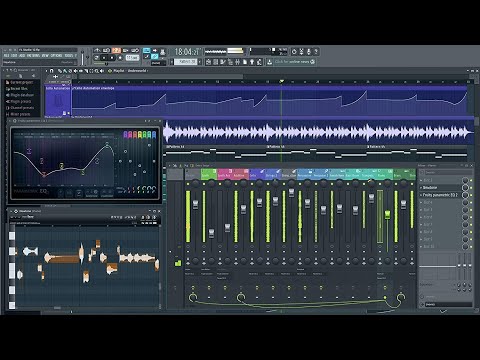Viewport: 480px width, 360px height.
Task: Open the Slot 1 arrow menu in mixer
Action: click(421, 180)
